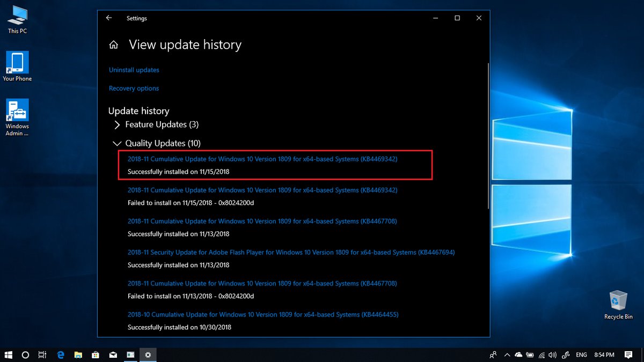Collapse the Quality Updates (10) section
The height and width of the screenshot is (362, 644).
pyautogui.click(x=157, y=143)
